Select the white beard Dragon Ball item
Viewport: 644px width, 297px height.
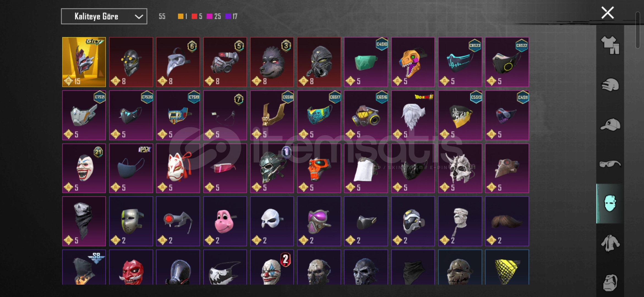[413, 115]
